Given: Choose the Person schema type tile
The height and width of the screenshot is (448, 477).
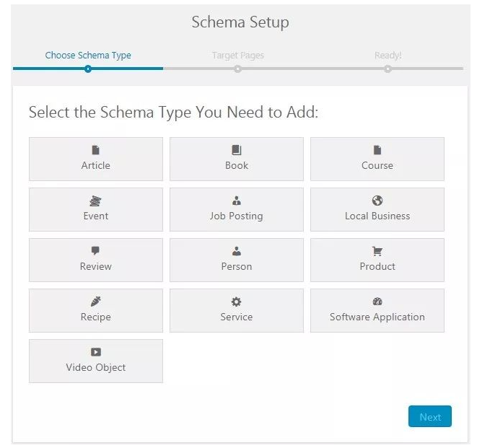Looking at the screenshot, I should [x=237, y=260].
